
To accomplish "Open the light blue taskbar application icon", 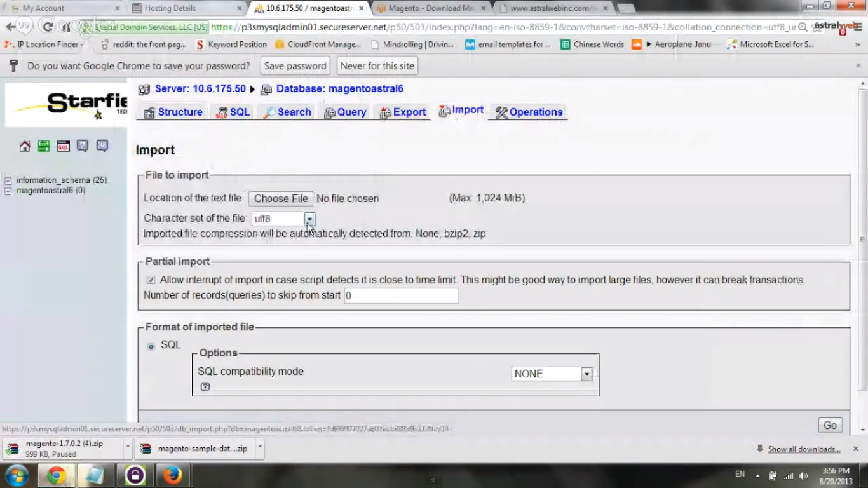I will tap(95, 476).
